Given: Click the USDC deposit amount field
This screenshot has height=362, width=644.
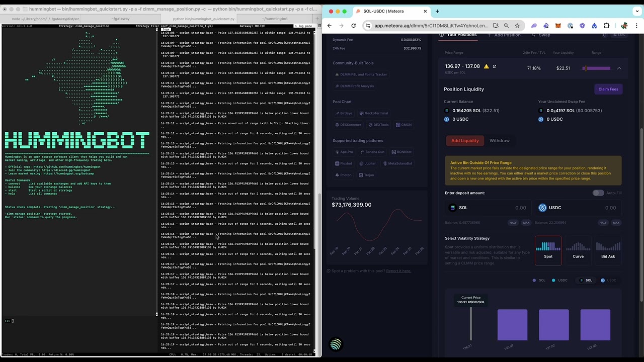Looking at the screenshot, I should pos(578,208).
